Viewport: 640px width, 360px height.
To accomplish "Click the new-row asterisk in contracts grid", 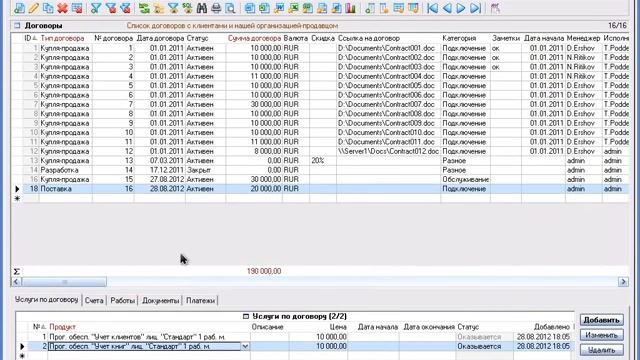I will pos(17,198).
